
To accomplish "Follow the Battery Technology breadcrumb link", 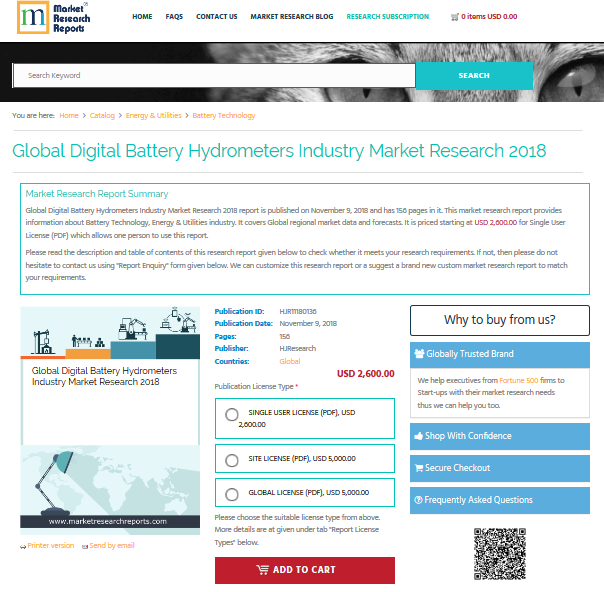I will point(224,116).
